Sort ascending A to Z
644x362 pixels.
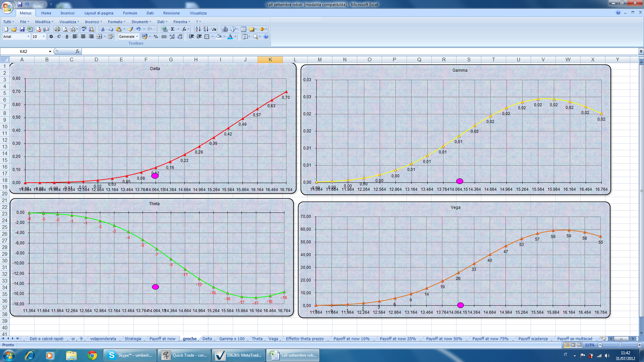[198, 29]
